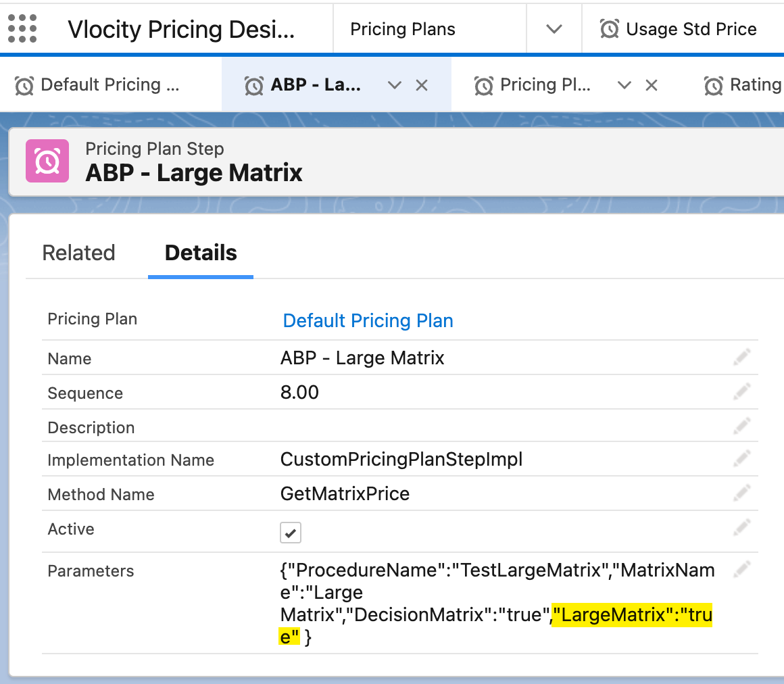Edit Implementation Name with pencil icon
The width and height of the screenshot is (784, 684).
pos(742,458)
